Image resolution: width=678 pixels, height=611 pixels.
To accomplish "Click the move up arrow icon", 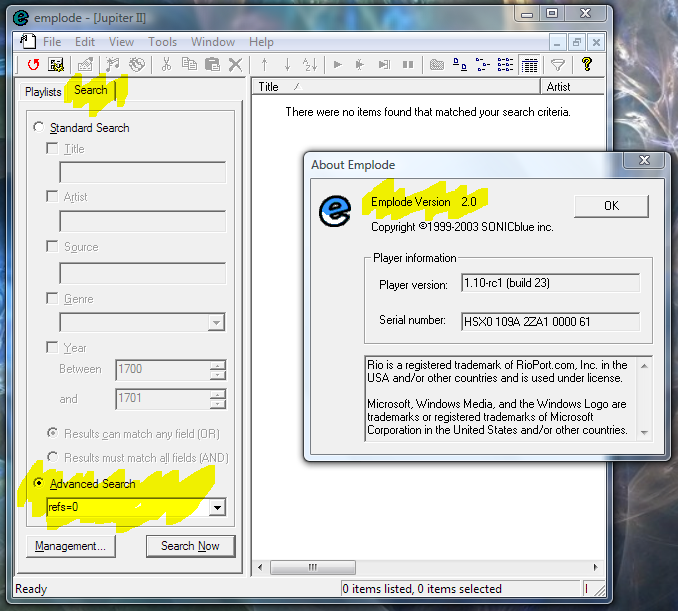I will coord(264,65).
